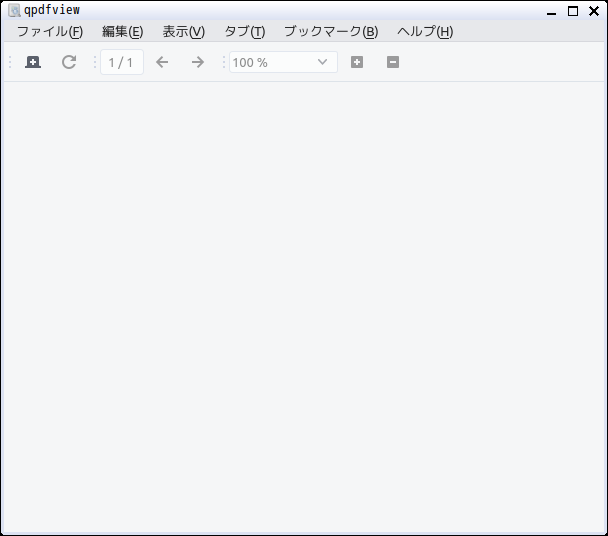Open the ヘルプ(H) menu
608x536 pixels.
[x=425, y=31]
